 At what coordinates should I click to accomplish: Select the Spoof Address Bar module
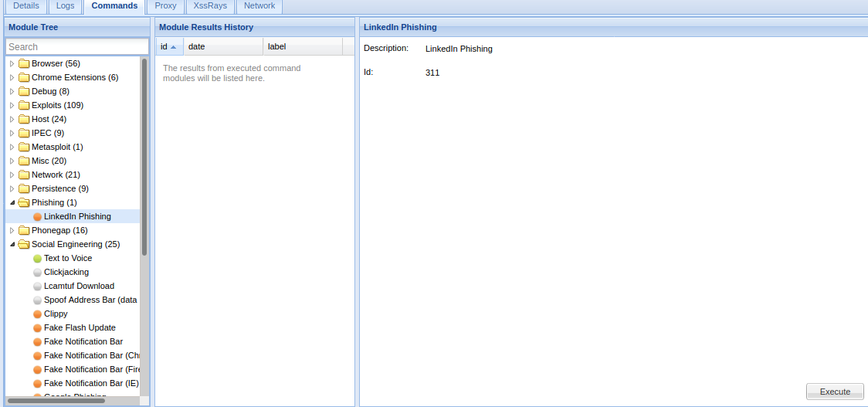point(91,300)
